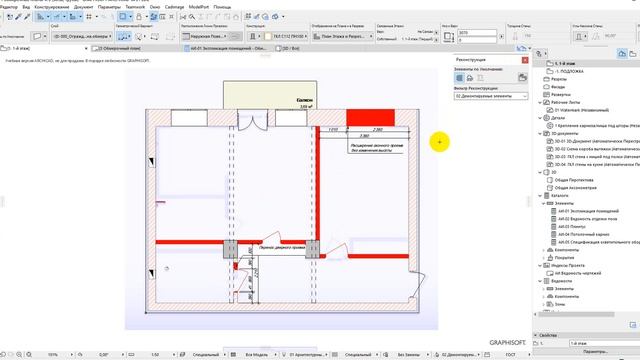The image size is (640, 360).
Task: Collapse the Рабочие Листы tree node
Action: (540, 102)
